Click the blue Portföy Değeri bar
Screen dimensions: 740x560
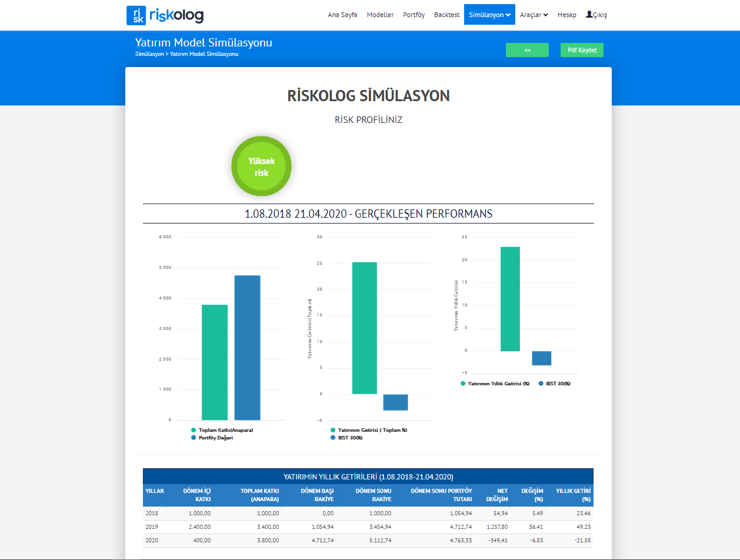tap(247, 347)
